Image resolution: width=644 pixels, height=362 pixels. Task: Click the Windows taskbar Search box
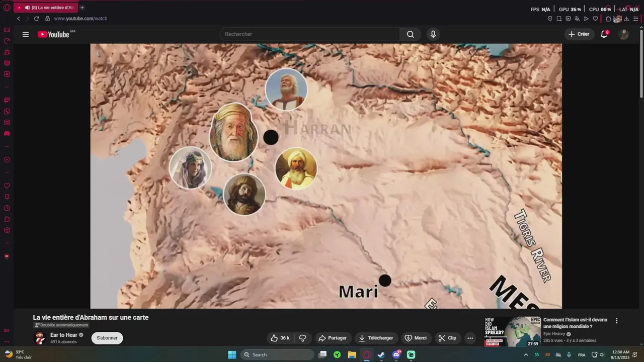point(277,354)
